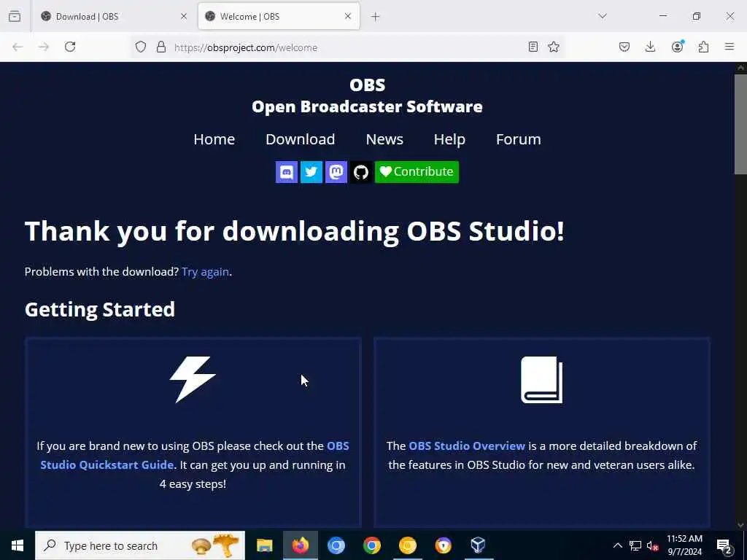Select the Welcome | OBS tab
Image resolution: width=747 pixels, height=560 pixels.
[x=279, y=17]
